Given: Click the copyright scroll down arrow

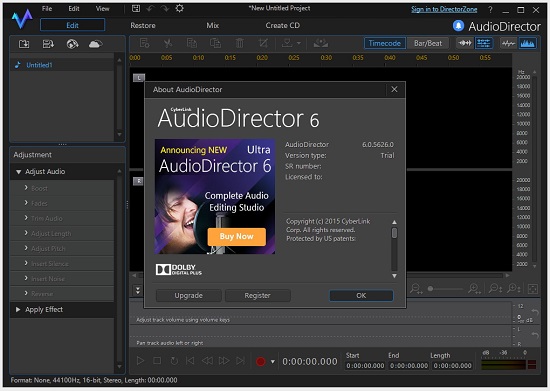Looking at the screenshot, I should point(395,276).
